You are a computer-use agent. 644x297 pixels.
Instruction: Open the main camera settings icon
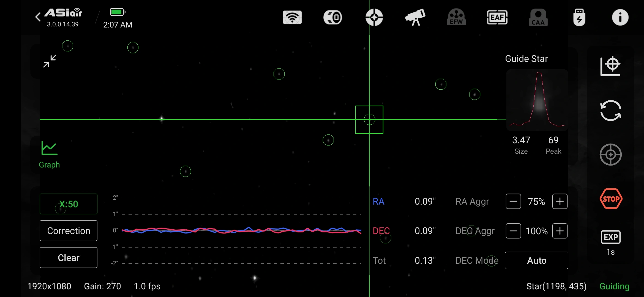333,17
